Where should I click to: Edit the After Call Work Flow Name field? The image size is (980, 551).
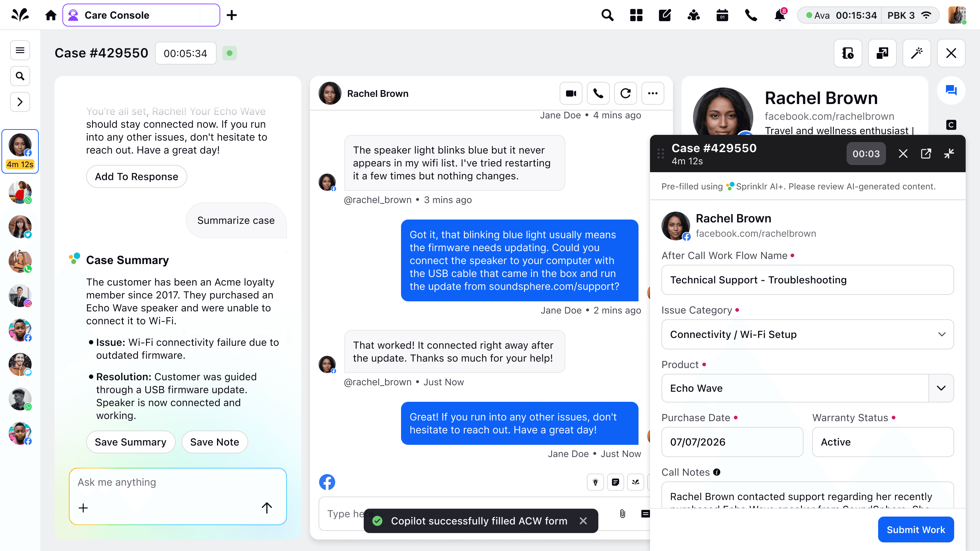click(x=808, y=280)
